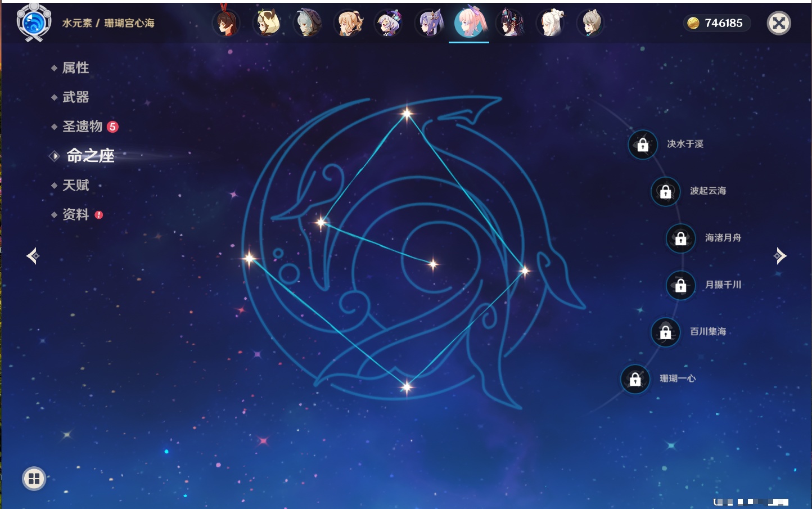
Task: Click the 决水于溪 constellation label
Action: click(685, 144)
